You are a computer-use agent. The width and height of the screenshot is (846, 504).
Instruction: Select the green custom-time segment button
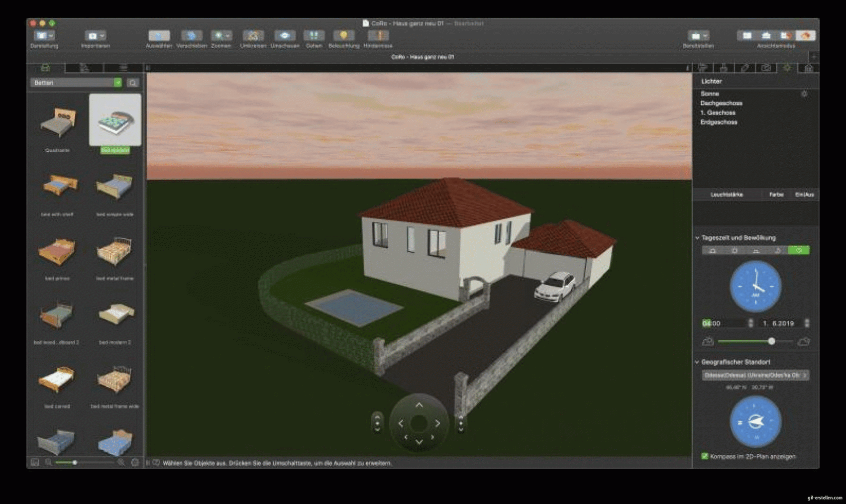click(799, 250)
